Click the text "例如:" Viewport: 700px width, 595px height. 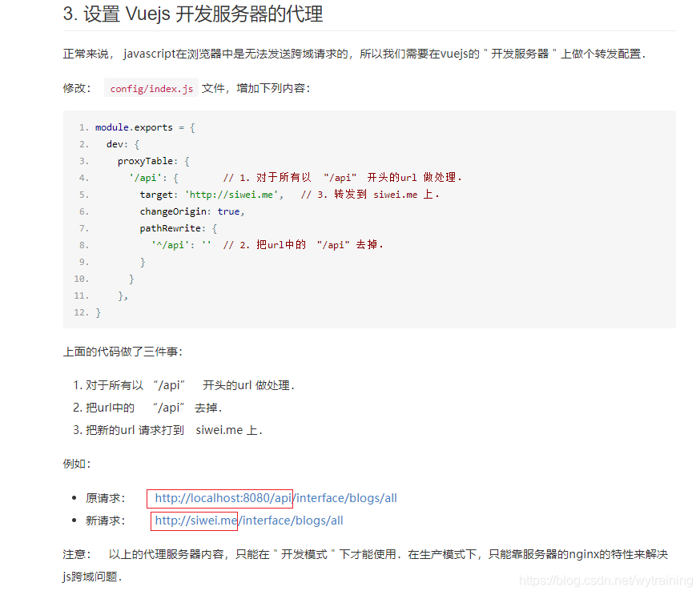click(x=77, y=464)
